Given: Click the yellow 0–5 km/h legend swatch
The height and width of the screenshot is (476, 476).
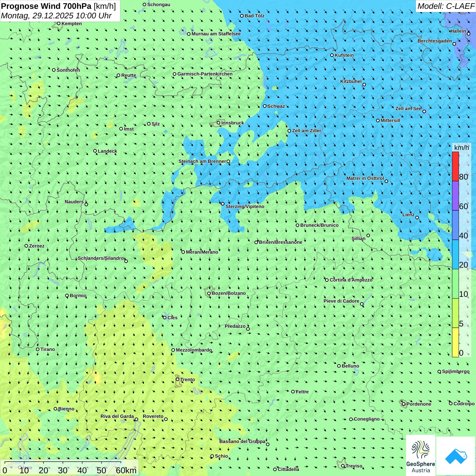Looking at the screenshot, I should pyautogui.click(x=455, y=342).
